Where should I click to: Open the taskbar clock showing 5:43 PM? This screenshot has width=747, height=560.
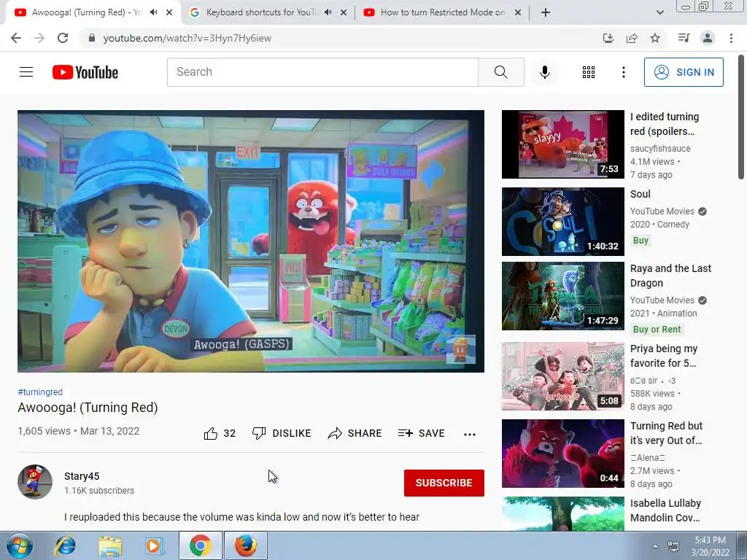pos(710,546)
